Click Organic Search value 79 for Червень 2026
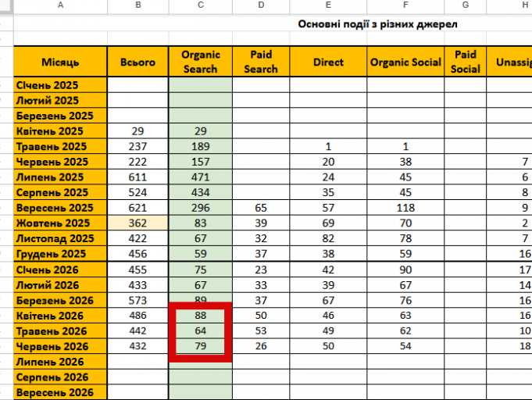 pyautogui.click(x=201, y=346)
